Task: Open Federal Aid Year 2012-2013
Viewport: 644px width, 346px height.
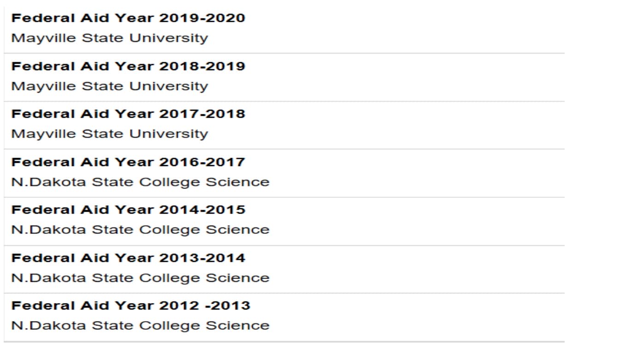Action: 130,305
